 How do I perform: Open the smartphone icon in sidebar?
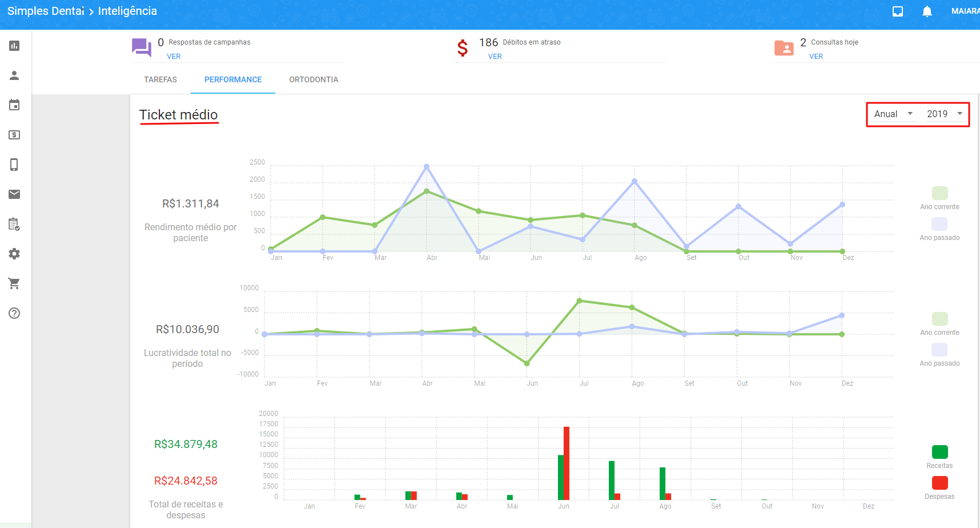[x=14, y=165]
